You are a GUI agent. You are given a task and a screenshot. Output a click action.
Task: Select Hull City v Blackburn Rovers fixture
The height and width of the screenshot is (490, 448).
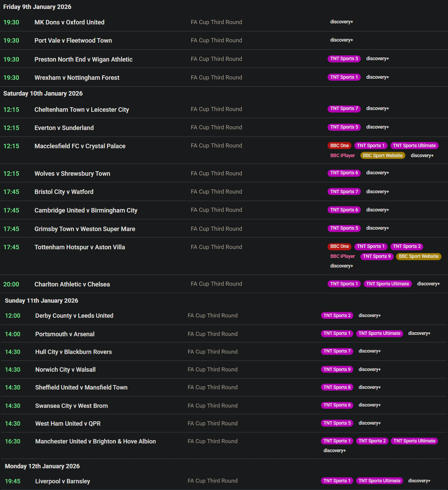pyautogui.click(x=74, y=352)
